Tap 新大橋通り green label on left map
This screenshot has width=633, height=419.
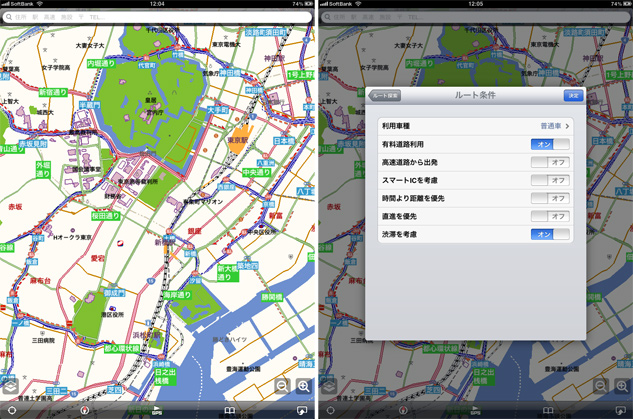pos(228,273)
